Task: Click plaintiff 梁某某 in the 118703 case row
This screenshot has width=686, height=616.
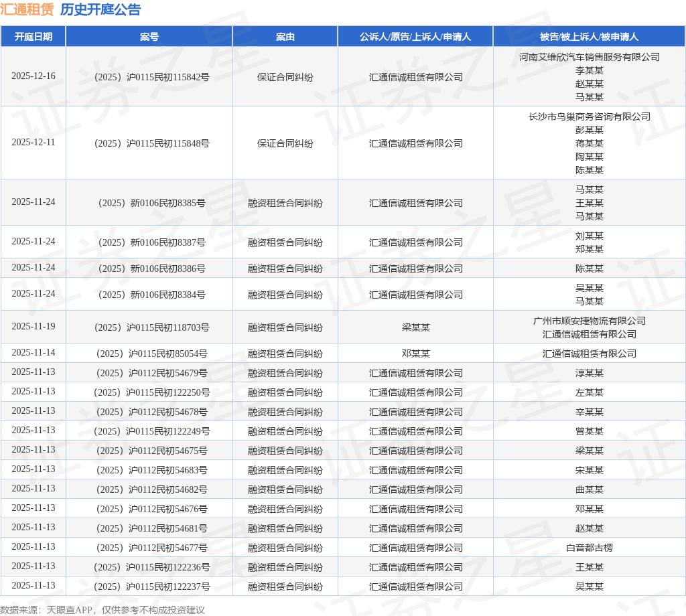Action: 415,327
